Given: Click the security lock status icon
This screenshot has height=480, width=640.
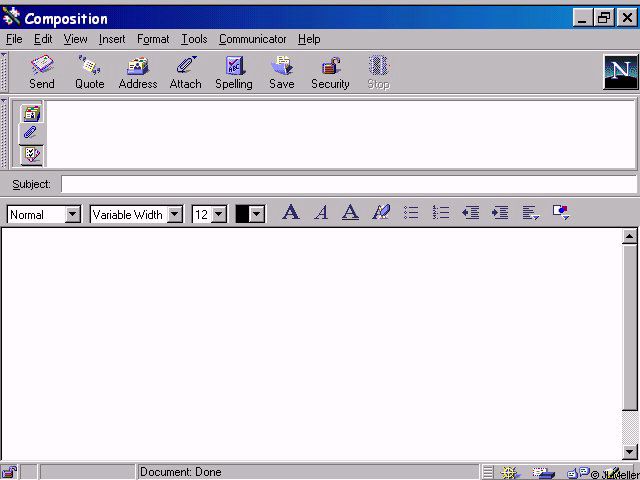Looking at the screenshot, I should (x=9, y=472).
